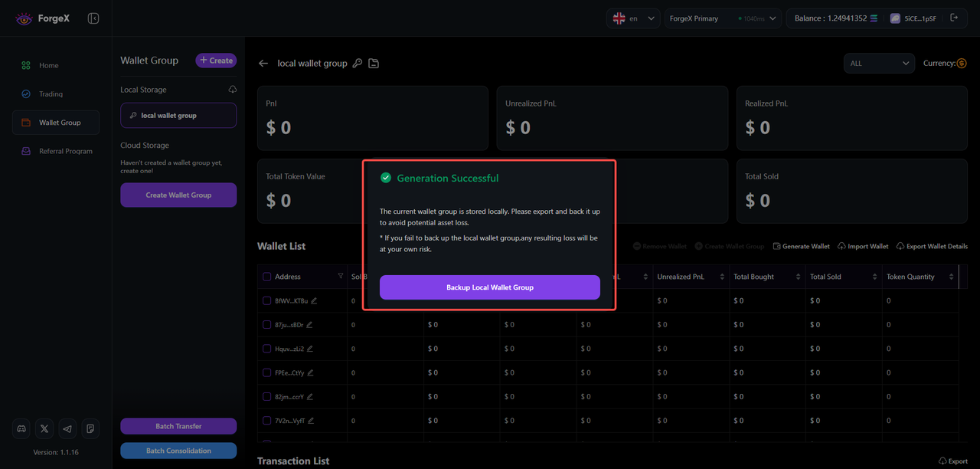Click the Create Wallet Group button
The image size is (980, 469).
pos(178,195)
